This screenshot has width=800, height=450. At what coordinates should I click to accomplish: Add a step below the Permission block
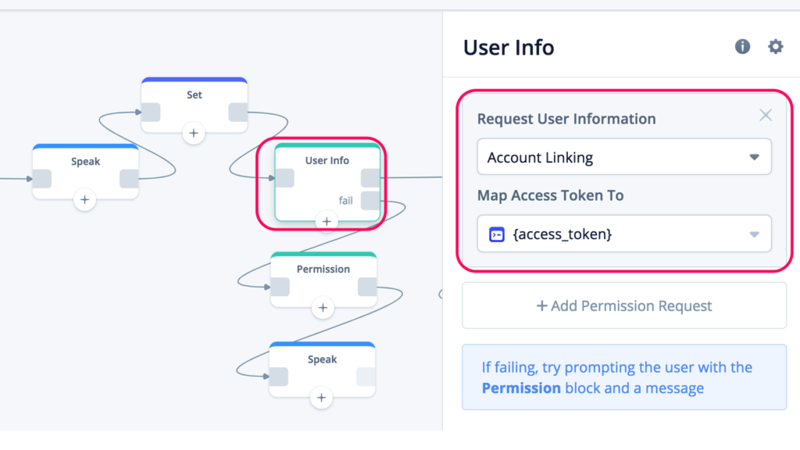(x=322, y=308)
